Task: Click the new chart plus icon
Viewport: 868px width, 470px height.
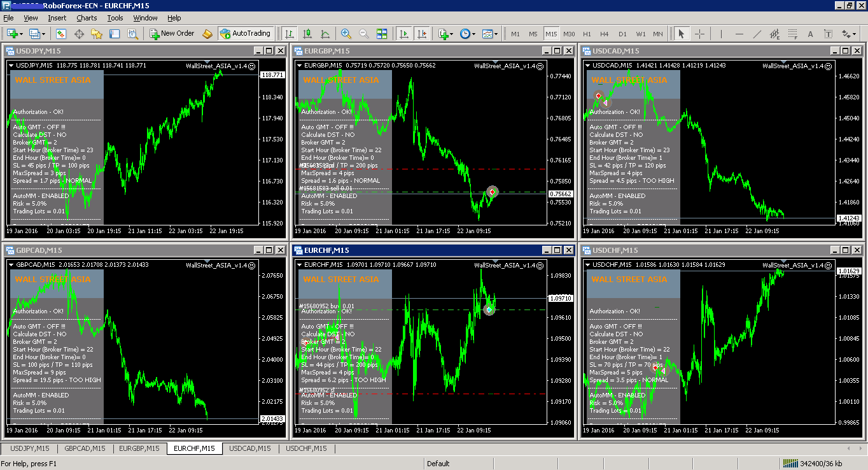Action: (12, 34)
